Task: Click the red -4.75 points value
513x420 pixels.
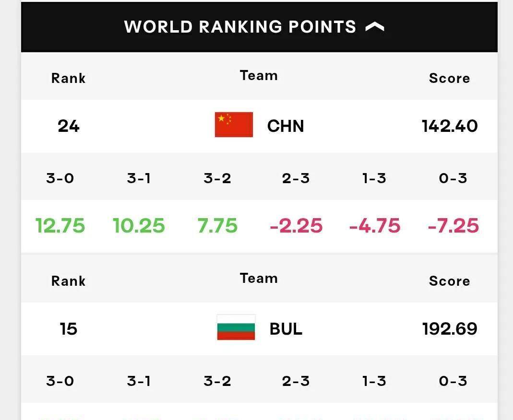Action: coord(375,226)
